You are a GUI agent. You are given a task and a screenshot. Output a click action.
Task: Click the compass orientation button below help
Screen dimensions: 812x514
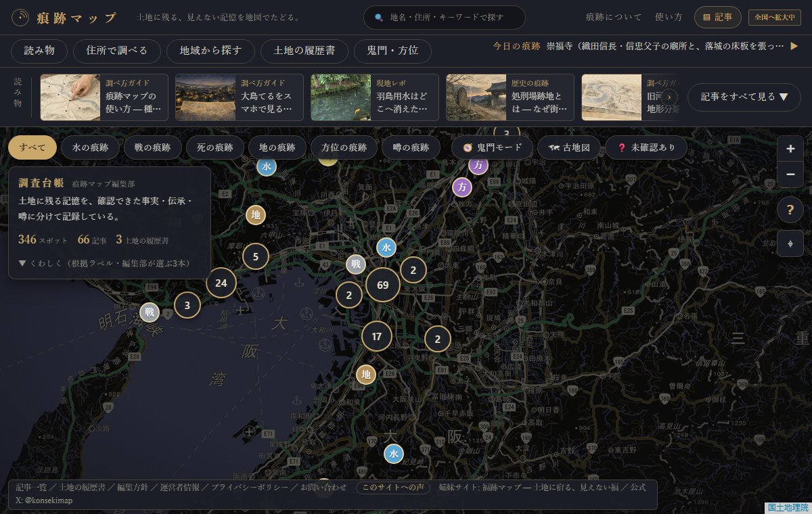click(x=790, y=243)
